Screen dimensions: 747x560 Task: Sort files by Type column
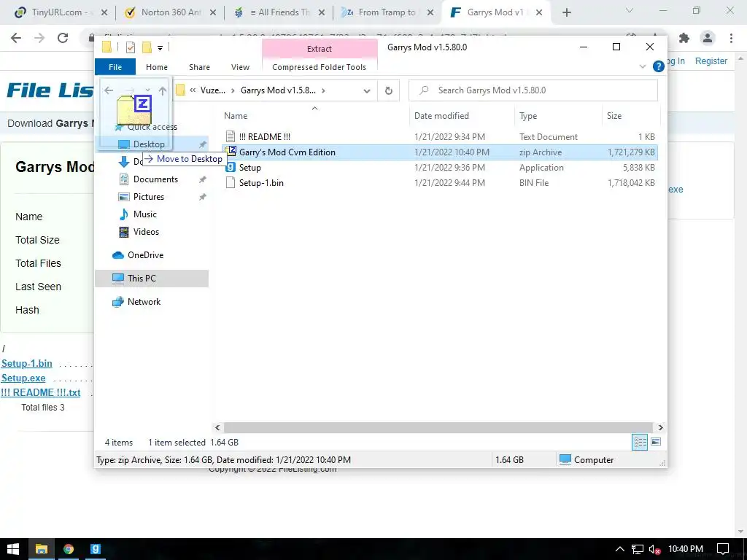pos(528,116)
